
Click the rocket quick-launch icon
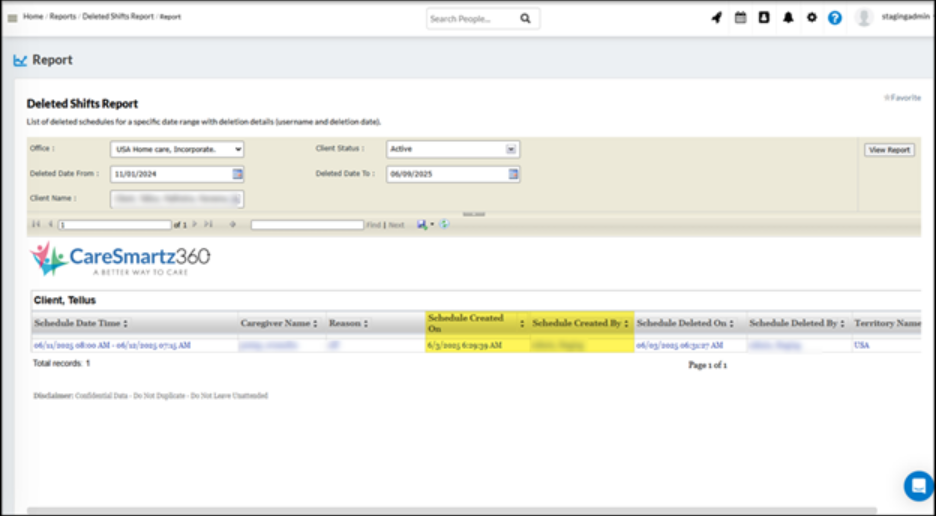coord(717,18)
